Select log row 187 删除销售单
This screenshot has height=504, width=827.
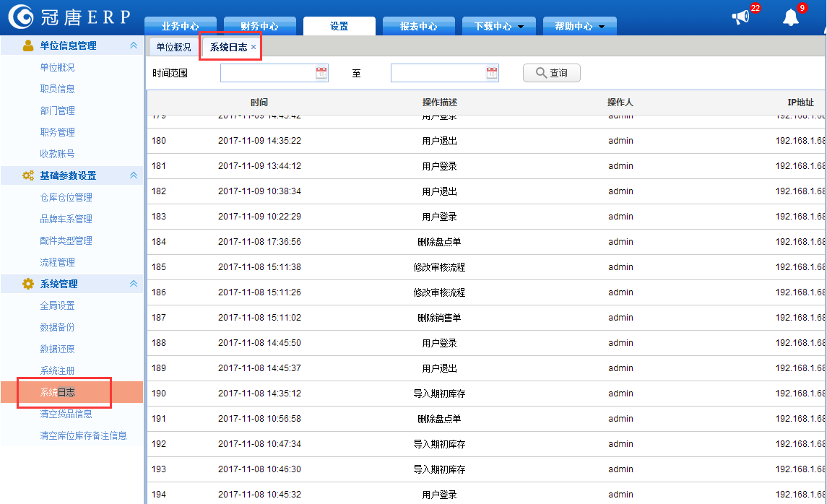[x=439, y=318]
